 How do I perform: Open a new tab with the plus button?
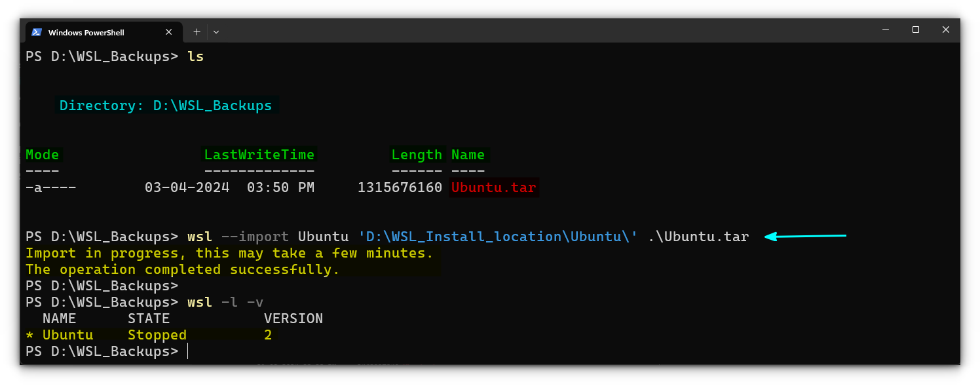point(197,31)
